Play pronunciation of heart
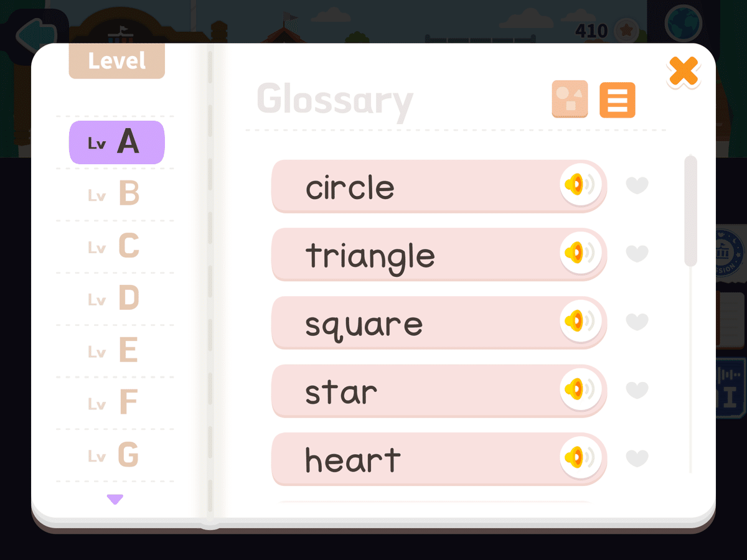 tap(580, 459)
